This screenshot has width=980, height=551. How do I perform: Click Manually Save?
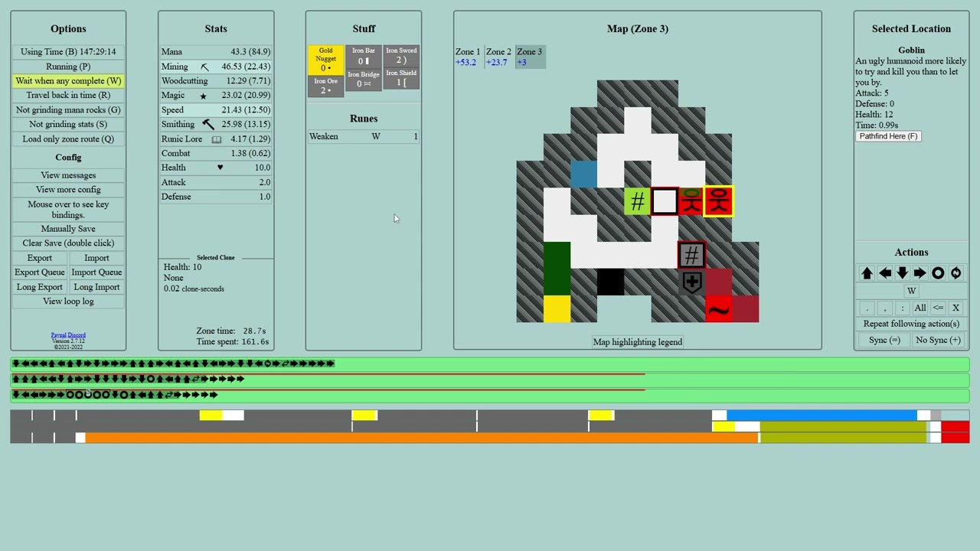(x=68, y=229)
